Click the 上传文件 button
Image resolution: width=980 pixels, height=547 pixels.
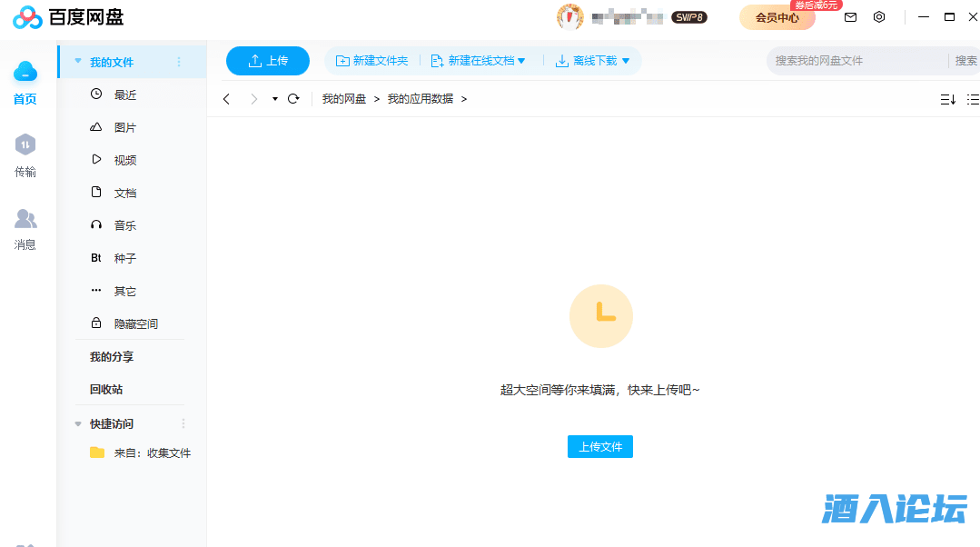tap(599, 446)
